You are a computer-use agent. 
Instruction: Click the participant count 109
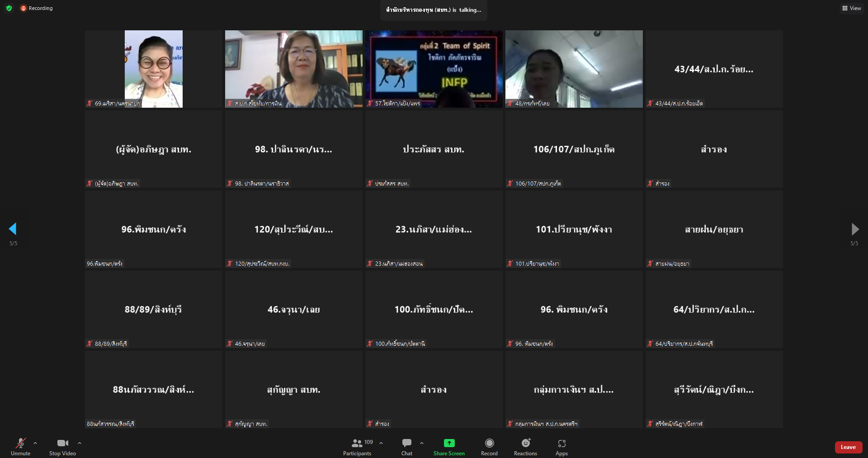368,442
